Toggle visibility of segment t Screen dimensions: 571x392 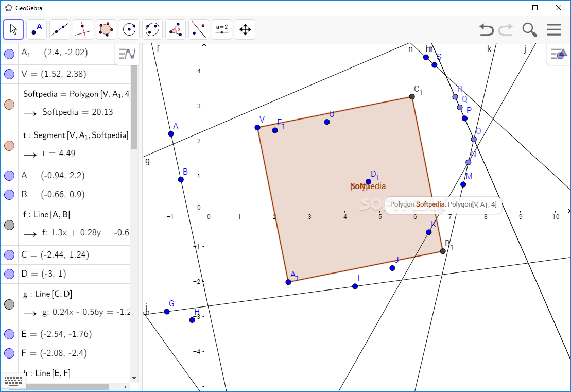coord(9,146)
